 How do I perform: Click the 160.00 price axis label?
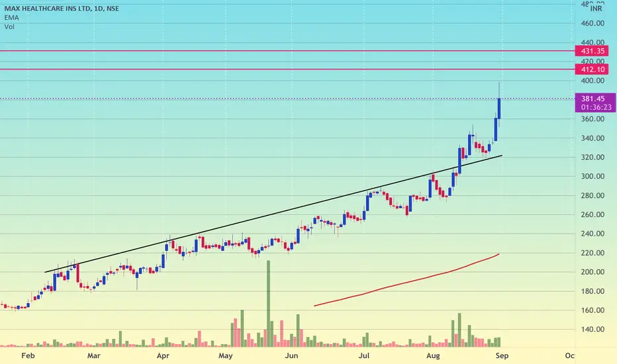point(593,310)
